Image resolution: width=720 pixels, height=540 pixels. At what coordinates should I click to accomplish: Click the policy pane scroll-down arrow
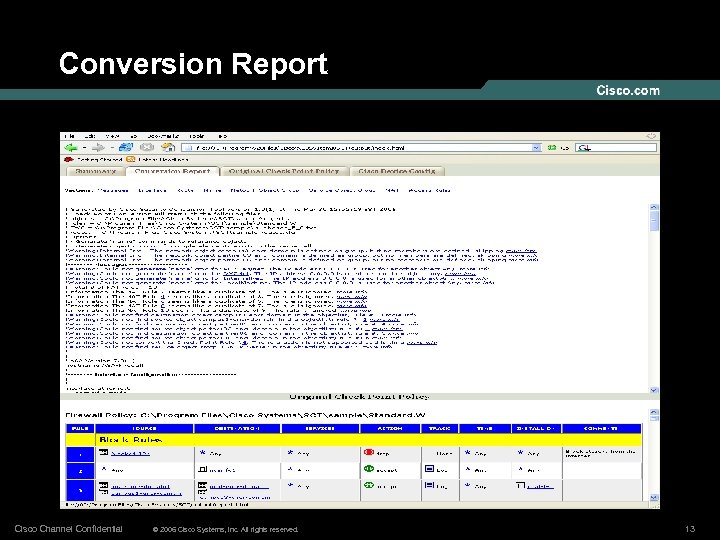click(x=654, y=497)
